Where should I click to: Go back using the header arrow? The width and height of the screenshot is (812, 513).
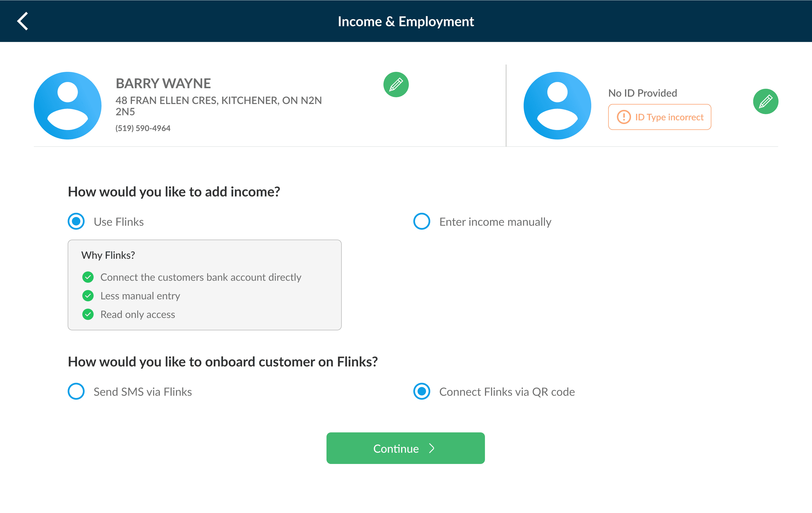coord(23,21)
